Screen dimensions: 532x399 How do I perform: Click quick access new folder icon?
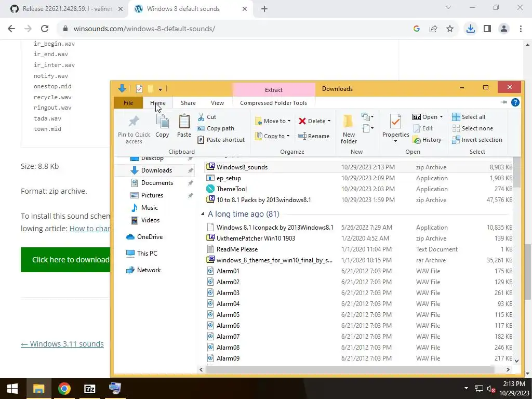pyautogui.click(x=150, y=89)
